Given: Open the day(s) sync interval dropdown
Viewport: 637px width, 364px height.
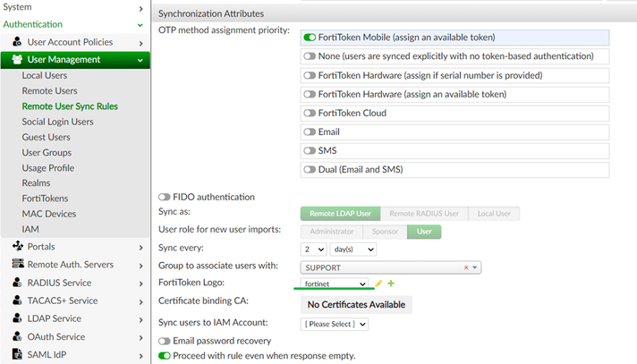Looking at the screenshot, I should pyautogui.click(x=352, y=248).
